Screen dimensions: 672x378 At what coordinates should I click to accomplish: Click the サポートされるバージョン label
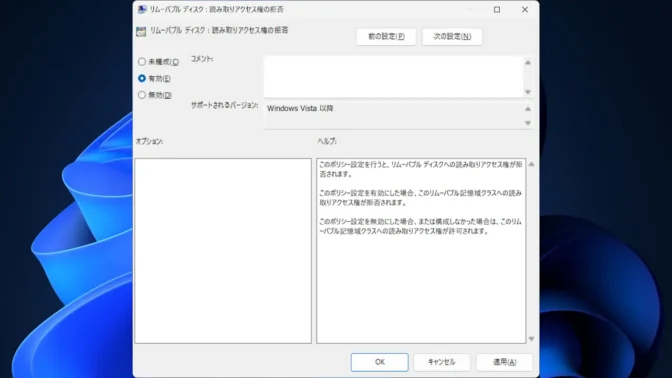click(x=224, y=105)
